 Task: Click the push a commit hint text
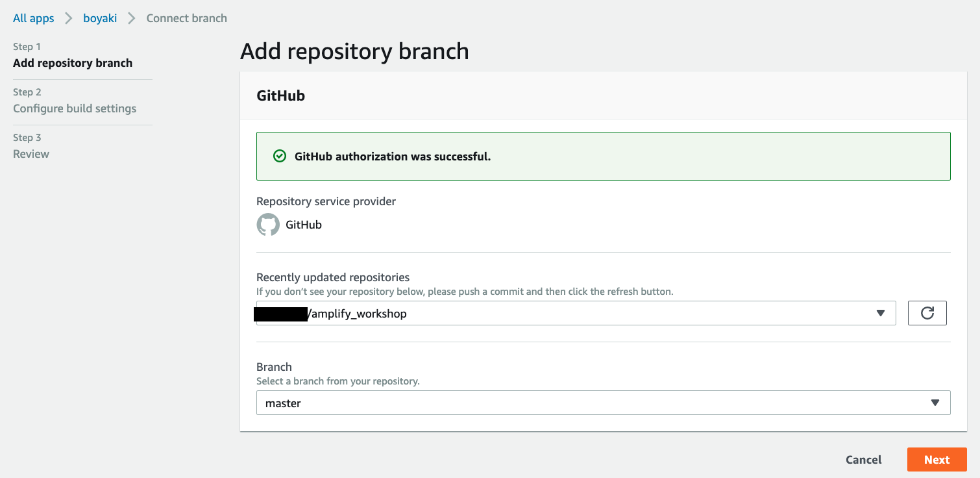click(x=465, y=292)
